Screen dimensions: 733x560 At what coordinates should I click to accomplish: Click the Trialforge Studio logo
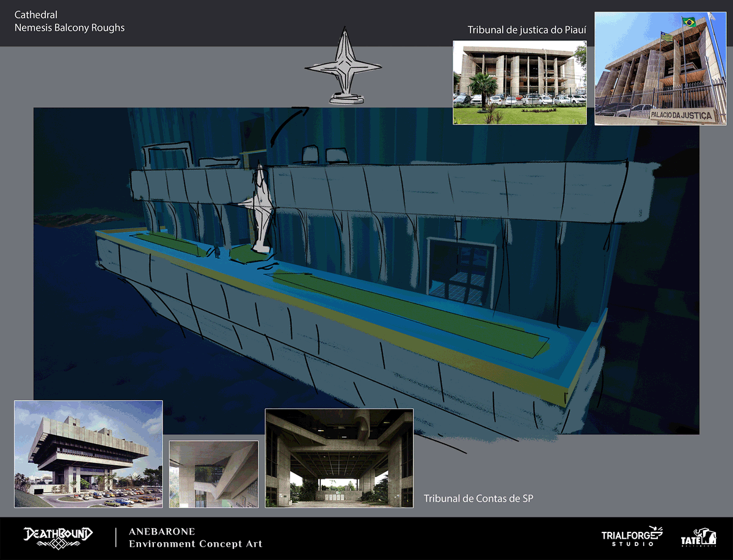tap(632, 536)
